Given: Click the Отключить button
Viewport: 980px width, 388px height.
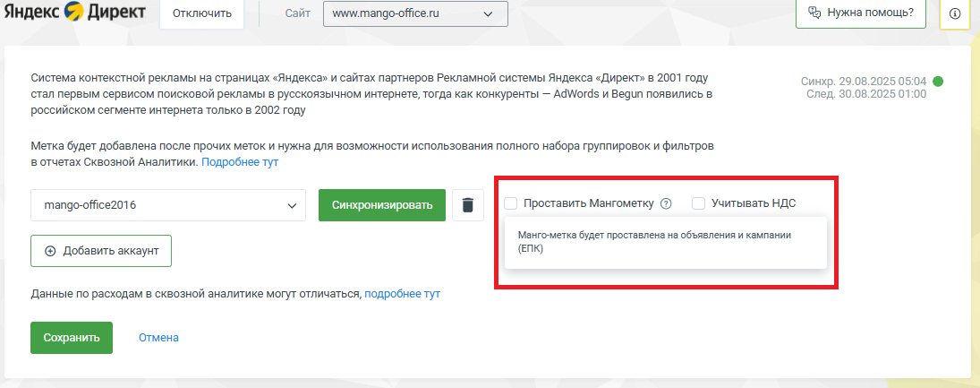Looking at the screenshot, I should (x=202, y=13).
